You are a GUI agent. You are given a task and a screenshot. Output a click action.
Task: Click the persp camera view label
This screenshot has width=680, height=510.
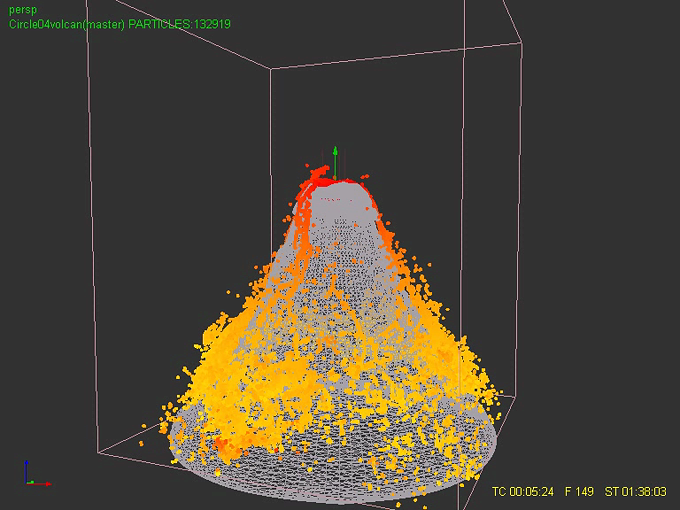pos(22,10)
